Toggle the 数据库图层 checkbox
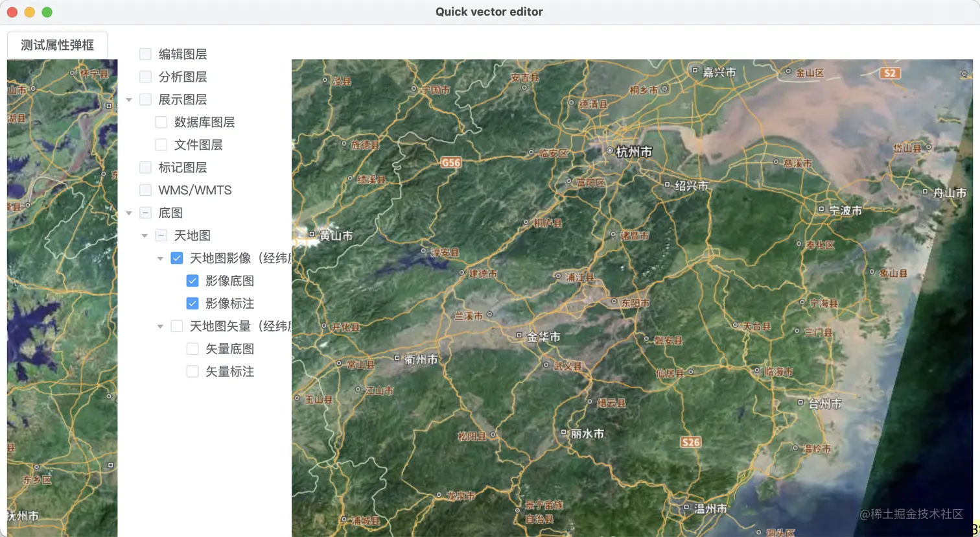This screenshot has width=980, height=537. pyautogui.click(x=161, y=122)
